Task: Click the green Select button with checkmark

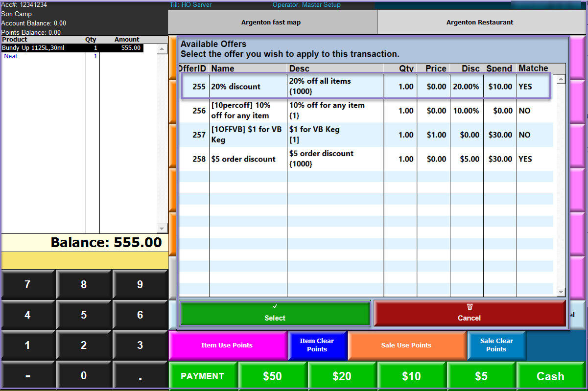Action: coord(275,313)
